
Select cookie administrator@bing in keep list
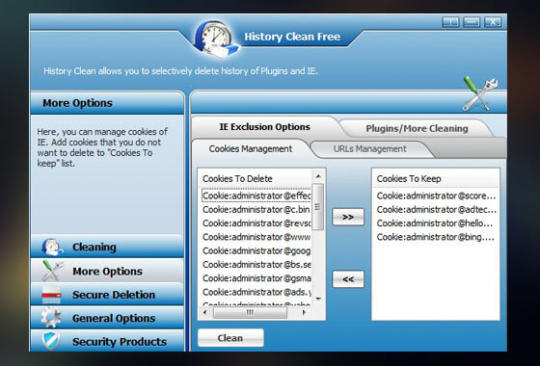click(436, 237)
